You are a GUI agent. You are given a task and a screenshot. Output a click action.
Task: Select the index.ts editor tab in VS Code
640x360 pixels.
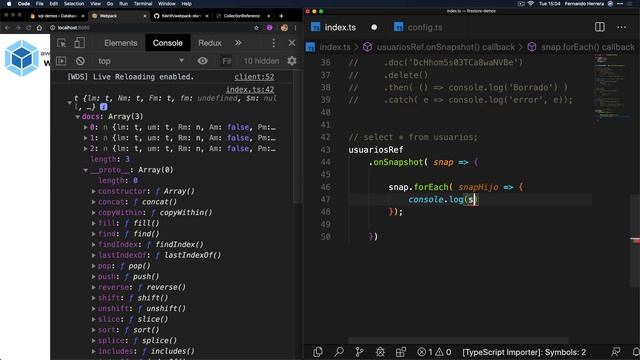click(340, 27)
